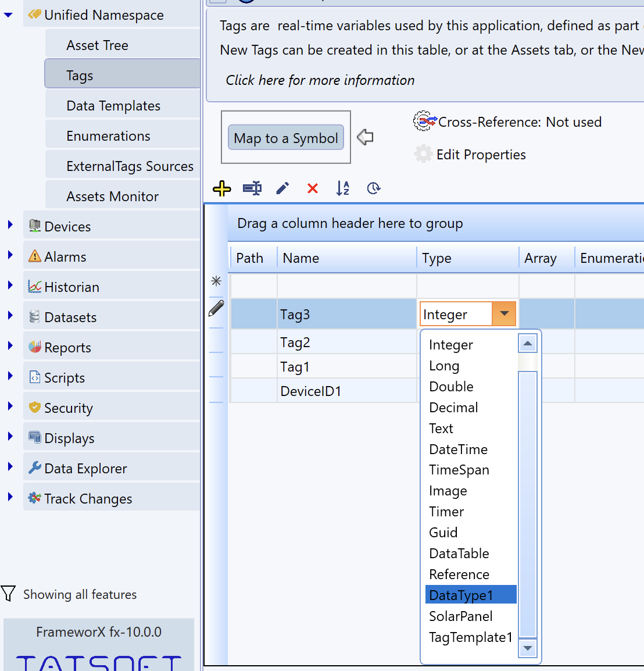Expand the Devices tree section
644x671 pixels.
pos(10,225)
